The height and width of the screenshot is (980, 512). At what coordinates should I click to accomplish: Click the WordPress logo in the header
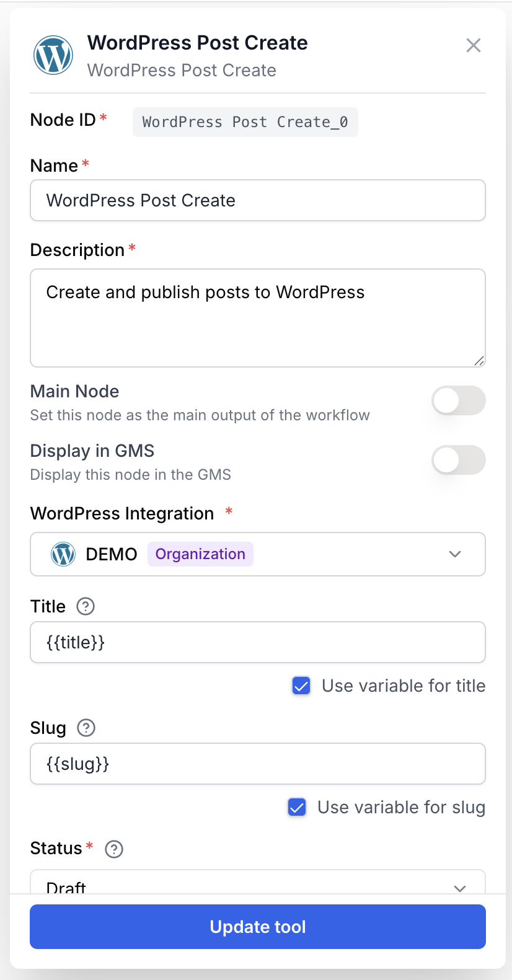point(53,55)
